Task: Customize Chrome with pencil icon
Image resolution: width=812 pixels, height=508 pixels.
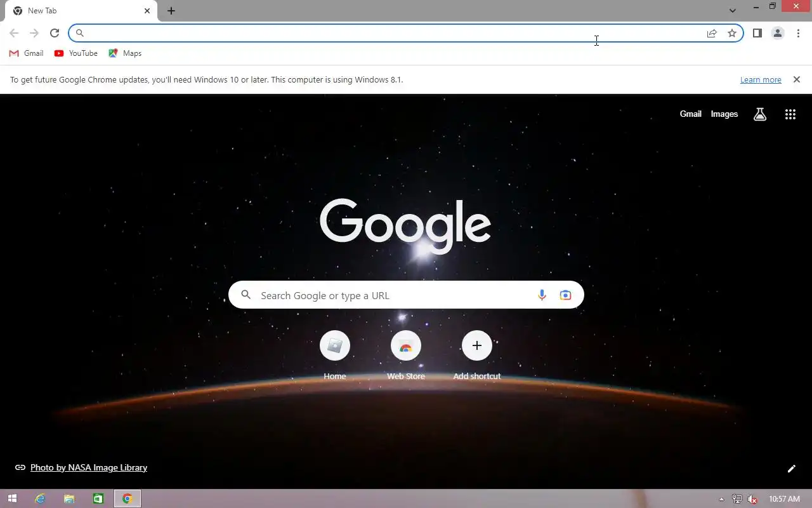Action: coord(791,469)
